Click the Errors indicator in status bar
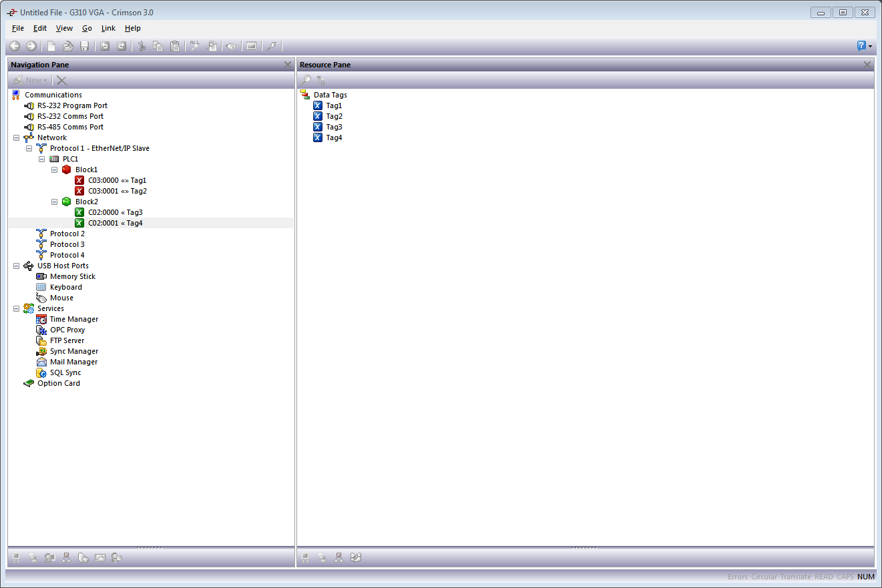 [x=738, y=577]
